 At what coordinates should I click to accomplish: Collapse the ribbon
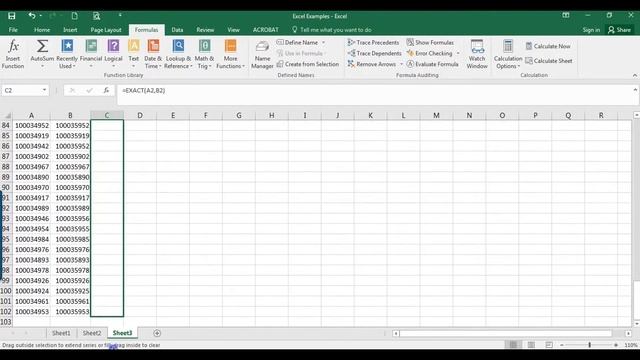coord(635,75)
